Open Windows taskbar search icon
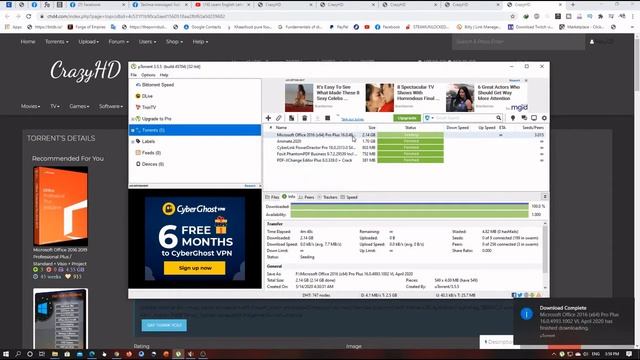The image size is (640, 360). (18, 354)
